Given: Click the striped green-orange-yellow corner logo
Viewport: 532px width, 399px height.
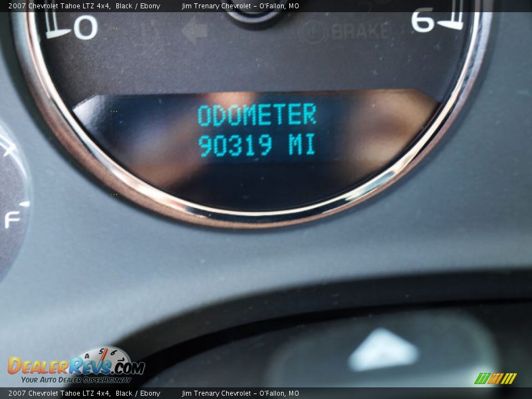Looking at the screenshot, I should click(x=495, y=378).
